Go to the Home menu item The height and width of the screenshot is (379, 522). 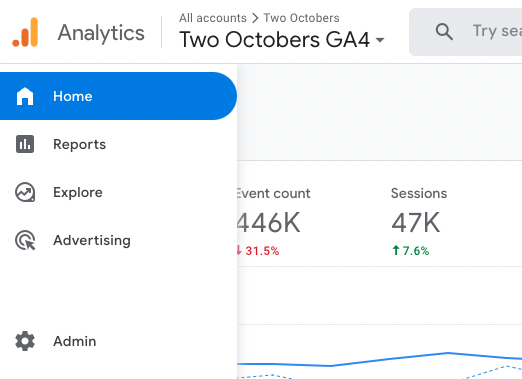tap(118, 96)
